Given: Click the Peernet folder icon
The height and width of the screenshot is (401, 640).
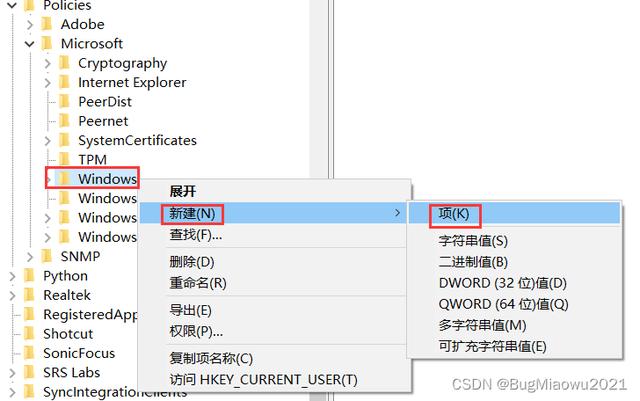Looking at the screenshot, I should point(64,121).
